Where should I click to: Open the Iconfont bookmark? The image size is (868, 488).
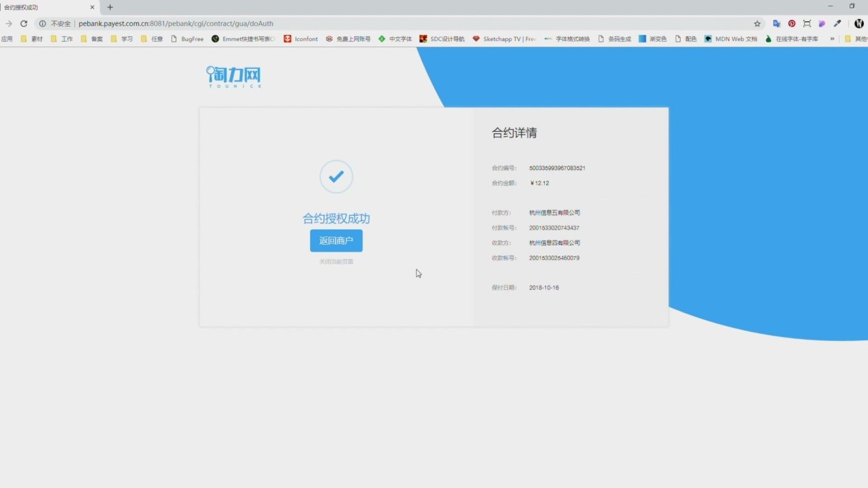click(x=301, y=39)
